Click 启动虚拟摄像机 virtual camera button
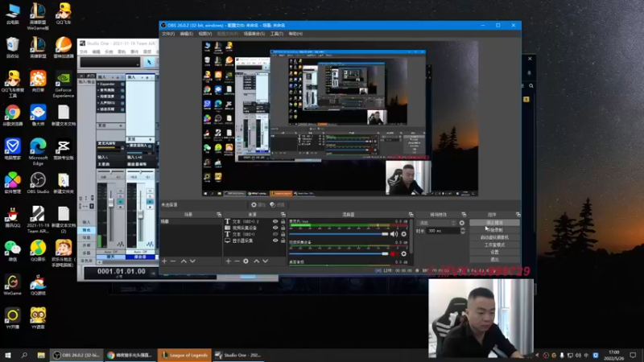Image resolution: width=644 pixels, height=362 pixels. (x=494, y=237)
